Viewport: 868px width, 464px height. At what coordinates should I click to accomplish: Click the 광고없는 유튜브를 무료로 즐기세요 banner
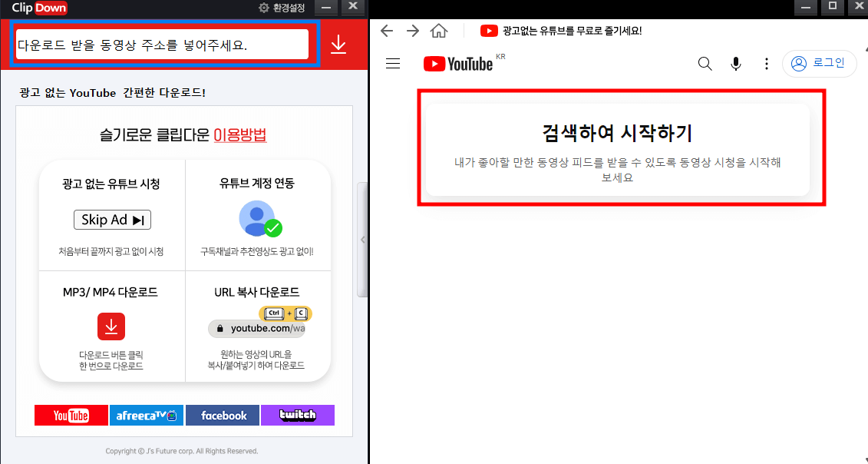point(561,31)
